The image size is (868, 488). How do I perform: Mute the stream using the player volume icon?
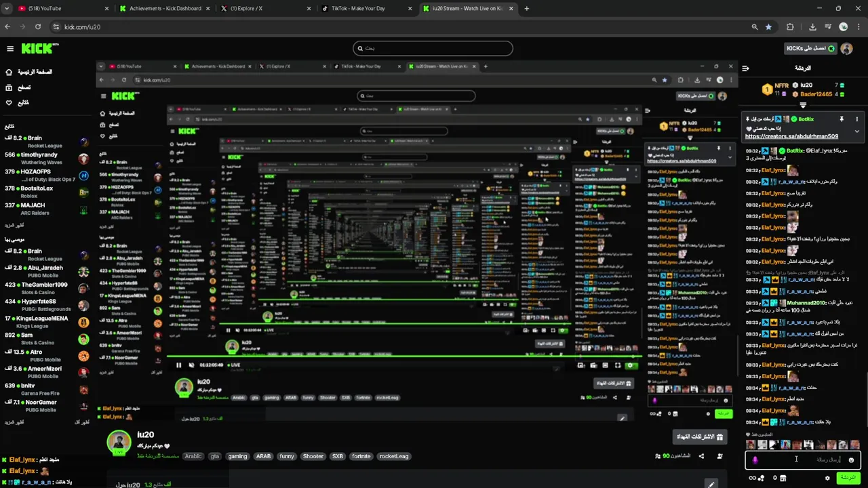pos(191,365)
